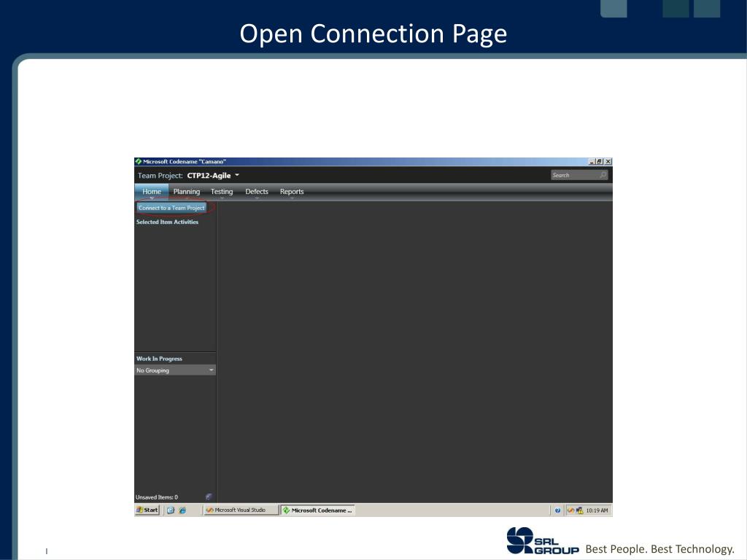Open the Windows Start menu
Screen dimensions: 747x560
pos(147,510)
